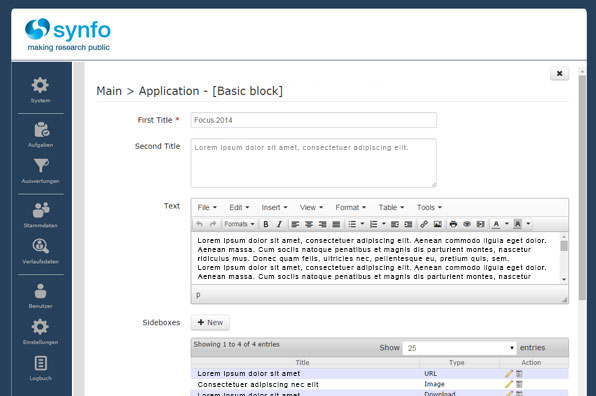Screen dimensions: 596x396
Task: Click the synfo logo
Action: [x=68, y=35]
